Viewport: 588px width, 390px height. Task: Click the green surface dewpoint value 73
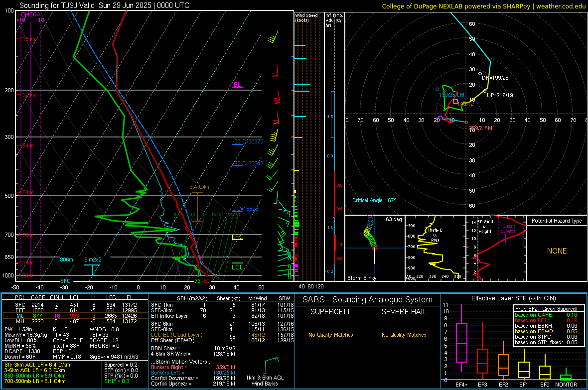[198, 281]
